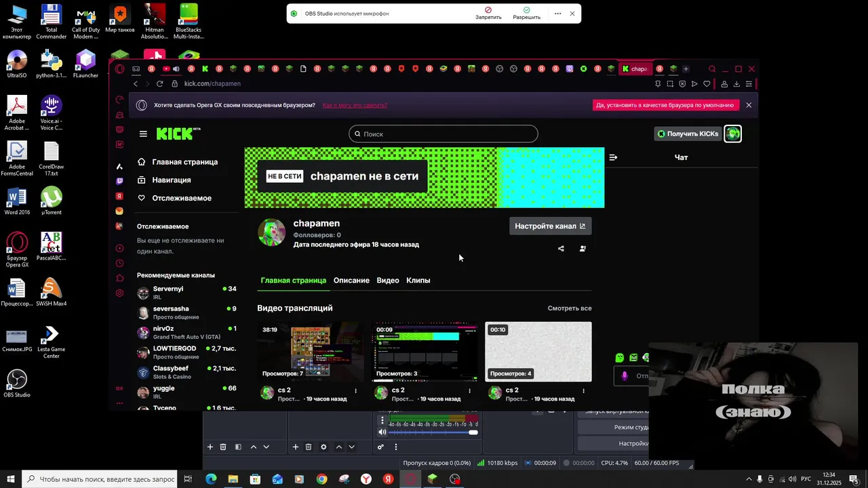Click the follow user icon beside share

[583, 249]
